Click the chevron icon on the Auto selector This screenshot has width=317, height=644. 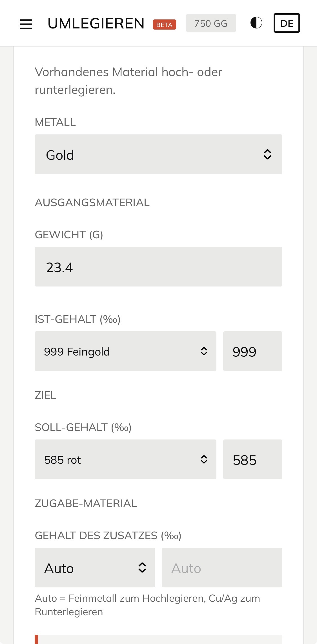click(x=142, y=568)
